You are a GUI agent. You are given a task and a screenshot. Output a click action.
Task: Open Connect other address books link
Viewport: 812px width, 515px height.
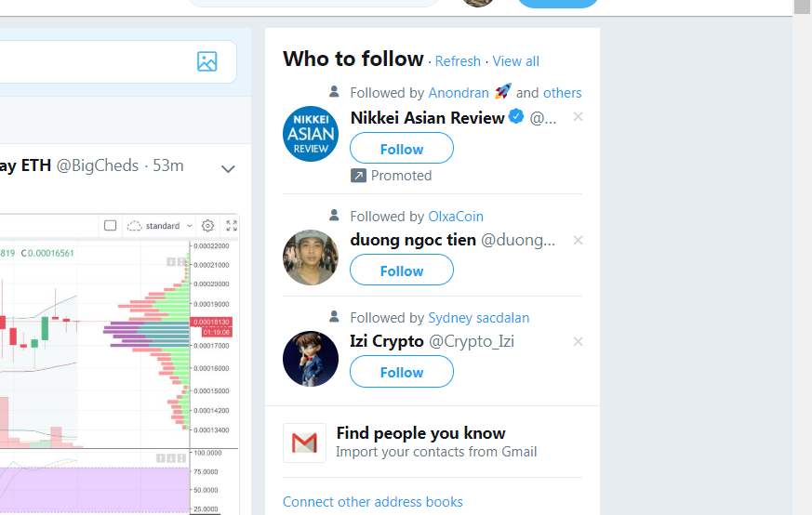pyautogui.click(x=373, y=502)
